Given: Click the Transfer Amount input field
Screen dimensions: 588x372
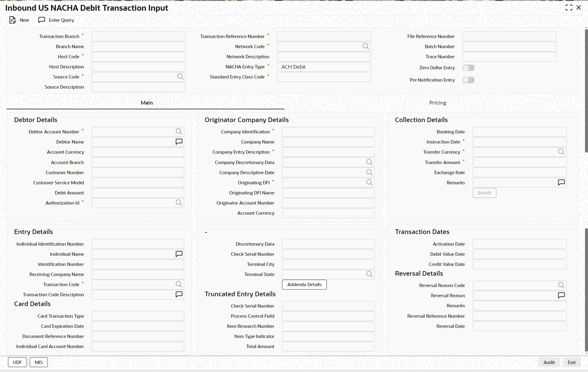Looking at the screenshot, I should [x=519, y=162].
